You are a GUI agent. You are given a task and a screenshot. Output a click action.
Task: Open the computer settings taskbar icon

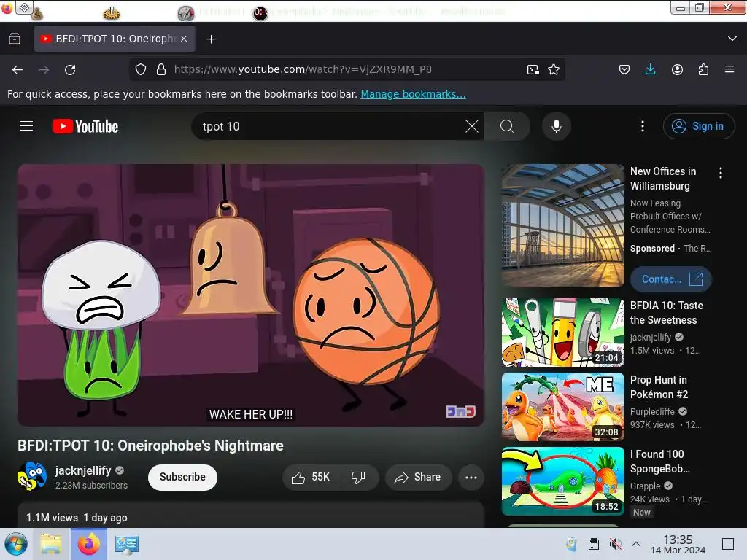(127, 544)
